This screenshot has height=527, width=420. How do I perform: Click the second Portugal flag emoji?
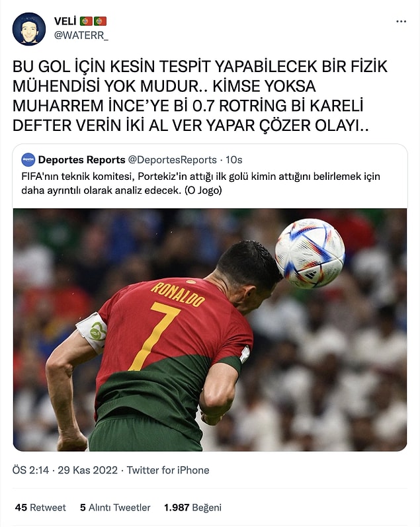[x=100, y=21]
